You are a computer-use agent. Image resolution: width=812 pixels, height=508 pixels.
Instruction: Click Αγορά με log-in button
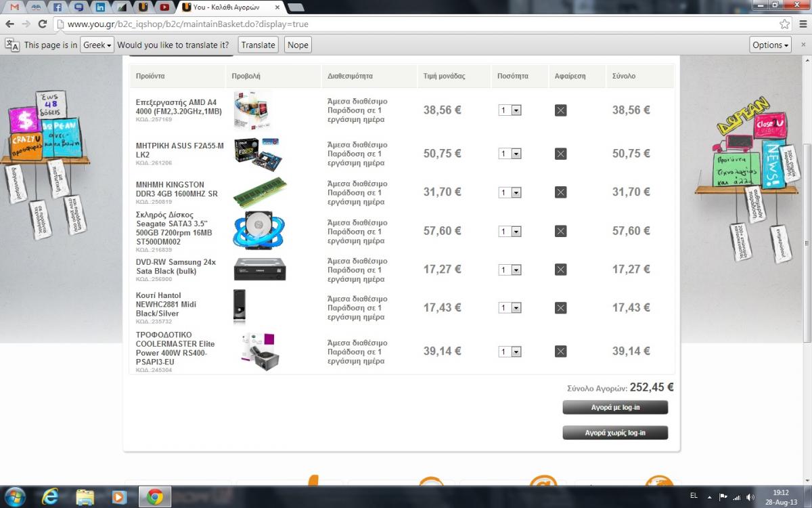615,407
